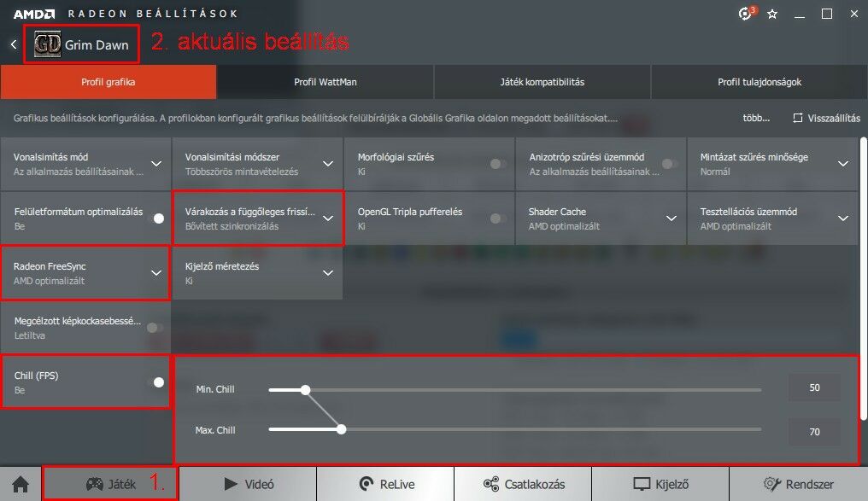
Task: Click the Max. Chill slider handle
Action: pyautogui.click(x=342, y=429)
